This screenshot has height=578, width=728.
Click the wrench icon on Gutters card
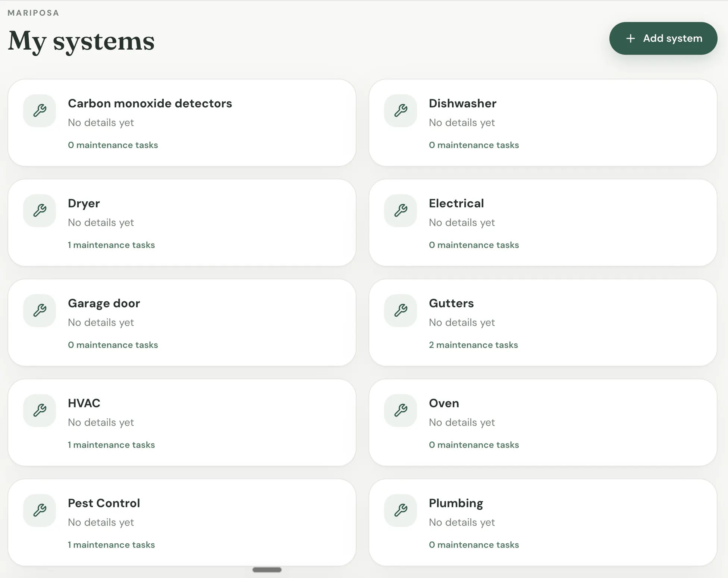pos(401,311)
